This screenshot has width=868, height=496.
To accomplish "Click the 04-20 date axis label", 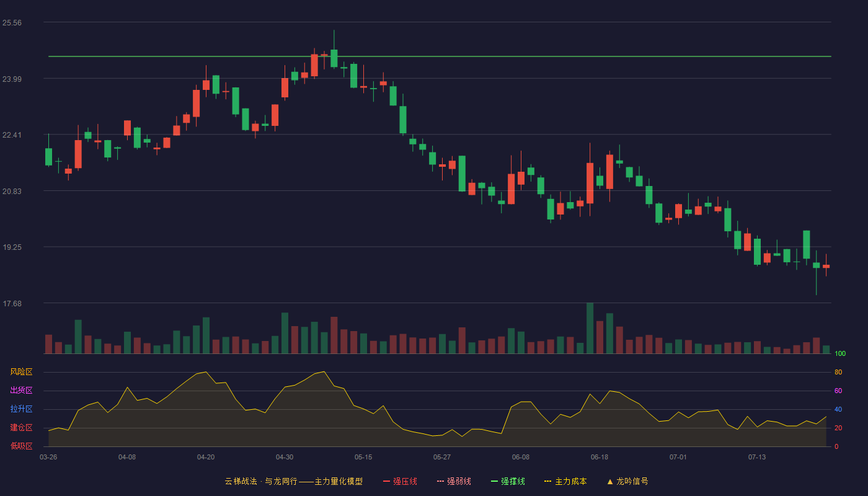I will [x=206, y=457].
